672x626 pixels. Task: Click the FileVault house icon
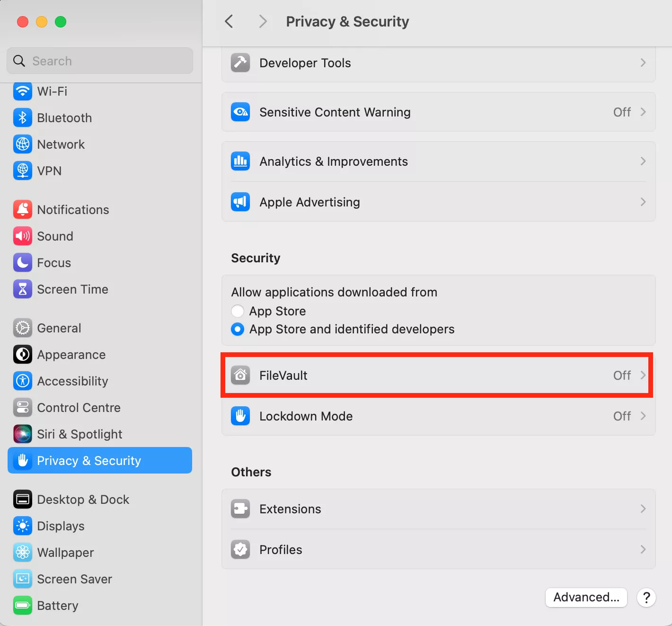tap(240, 376)
